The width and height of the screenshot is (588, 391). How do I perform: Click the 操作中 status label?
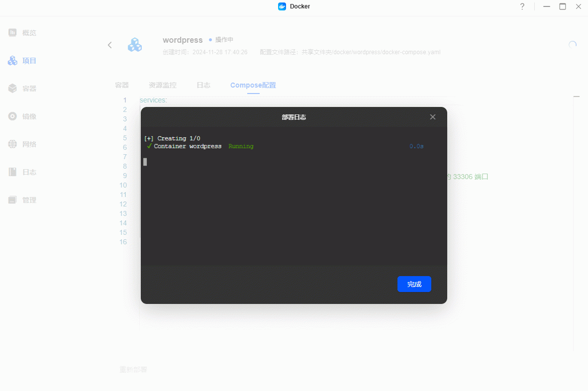pyautogui.click(x=224, y=40)
